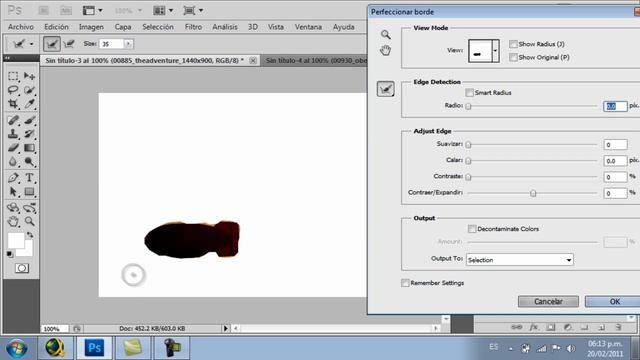The width and height of the screenshot is (640, 360).
Task: Select the Brush tool
Action: 29,120
